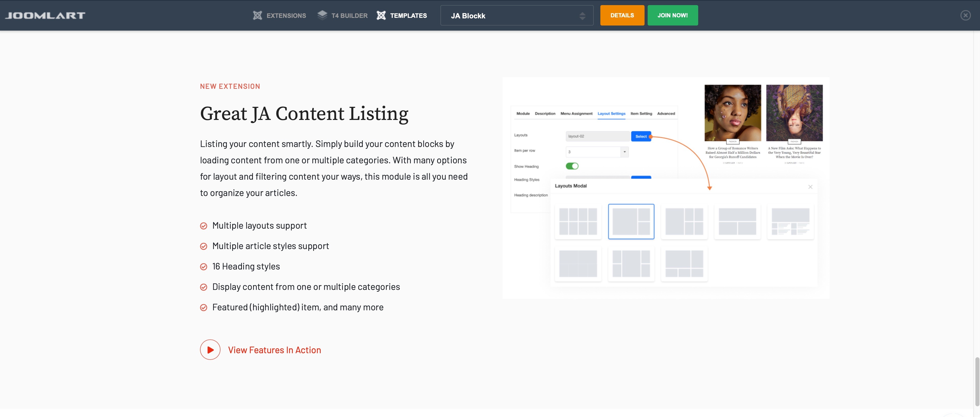Click the Extensions Joomla icon
The image size is (980, 417).
(258, 16)
